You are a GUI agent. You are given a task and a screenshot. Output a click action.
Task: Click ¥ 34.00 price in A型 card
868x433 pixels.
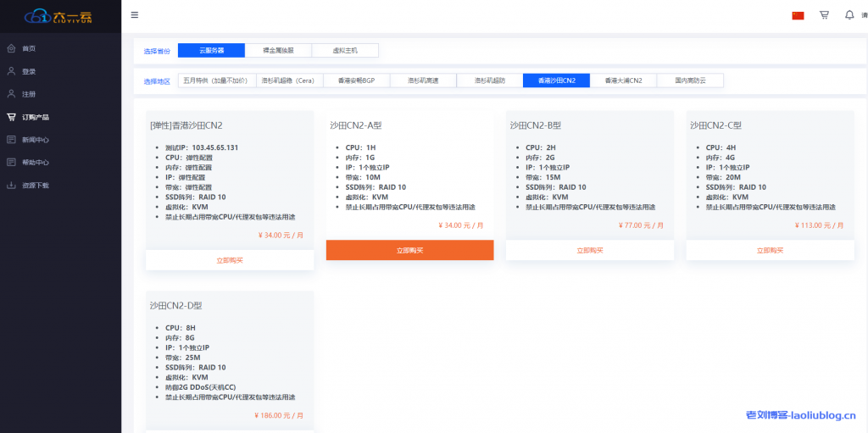(461, 225)
